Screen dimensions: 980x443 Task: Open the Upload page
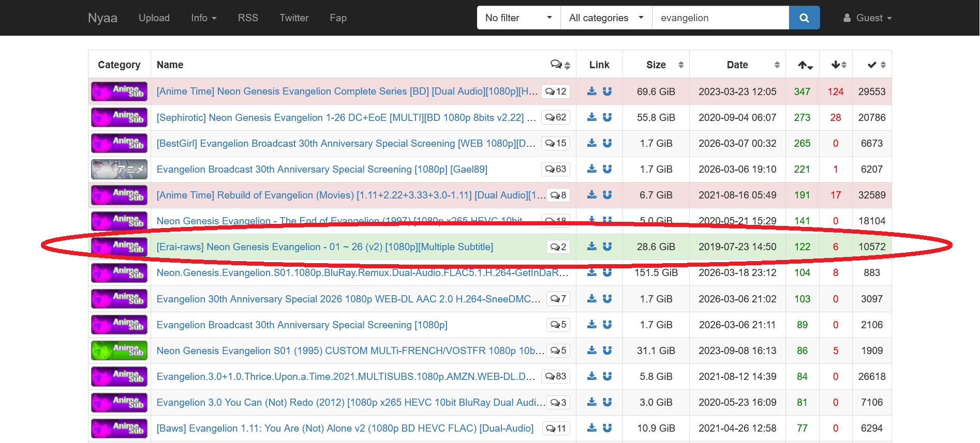point(154,18)
